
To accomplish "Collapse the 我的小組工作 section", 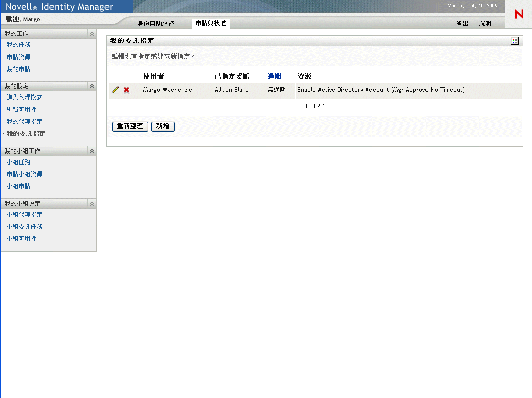I will click(92, 151).
